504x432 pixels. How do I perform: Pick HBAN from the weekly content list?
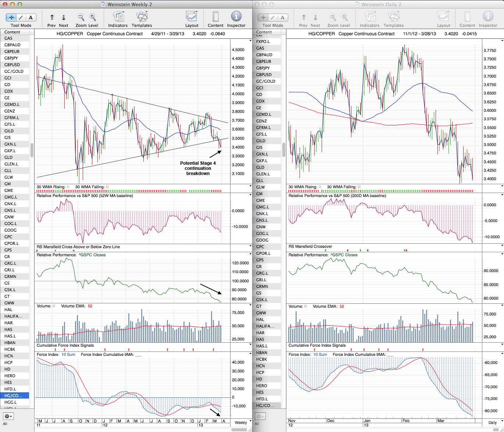[x=10, y=343]
